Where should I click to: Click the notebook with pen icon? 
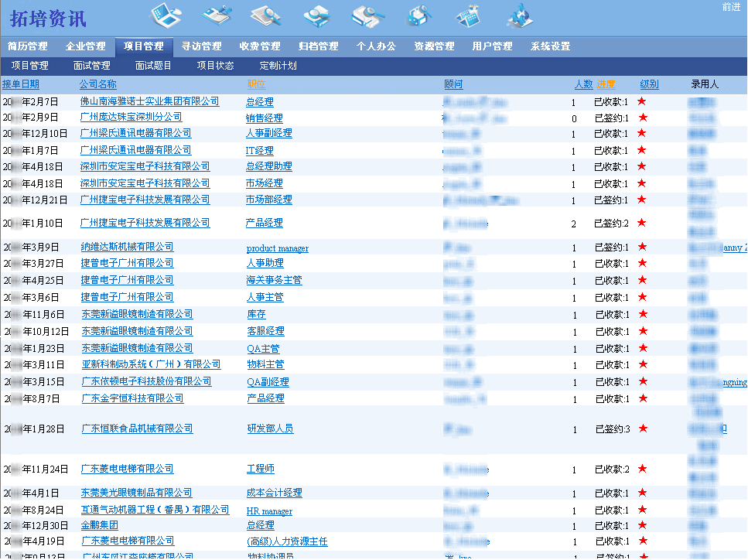[x=216, y=15]
